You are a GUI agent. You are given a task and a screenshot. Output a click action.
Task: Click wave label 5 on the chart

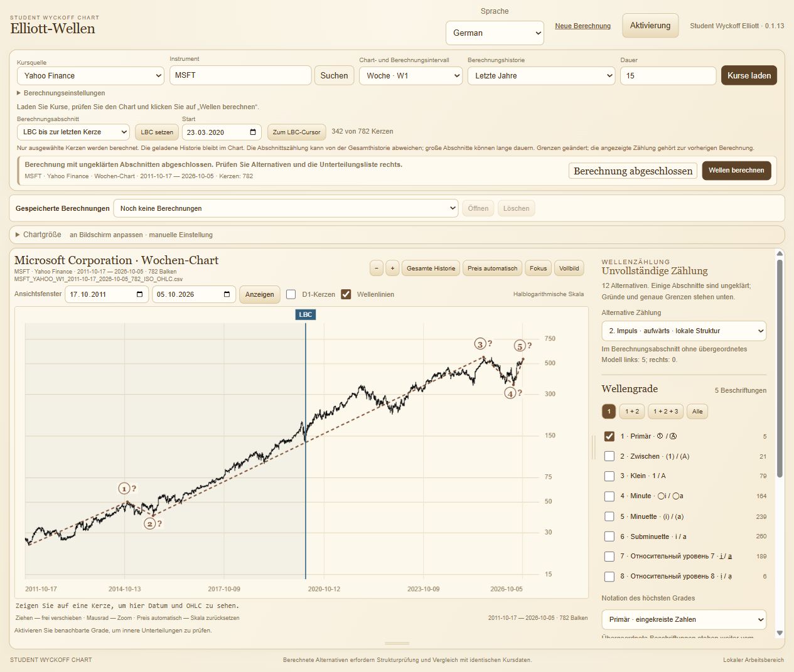coord(520,346)
